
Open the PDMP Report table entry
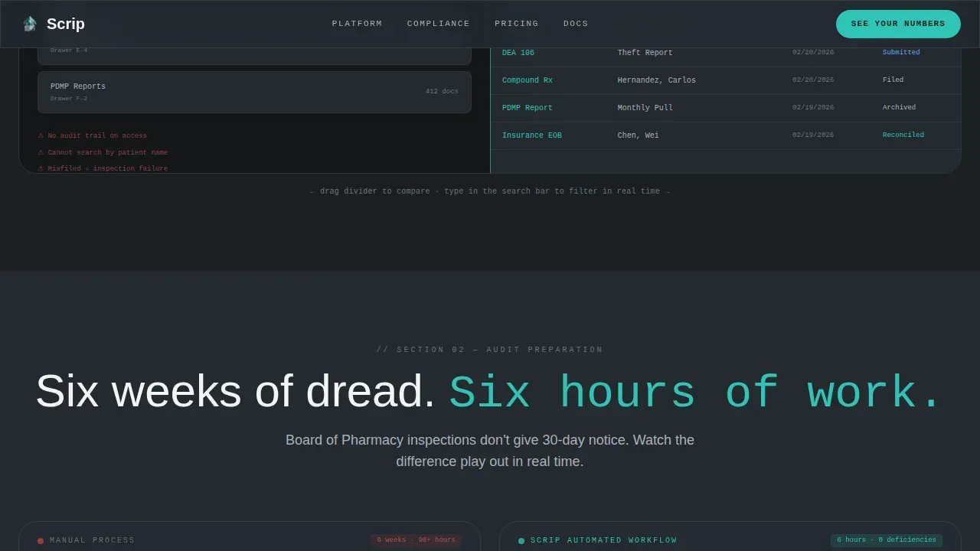click(x=527, y=108)
